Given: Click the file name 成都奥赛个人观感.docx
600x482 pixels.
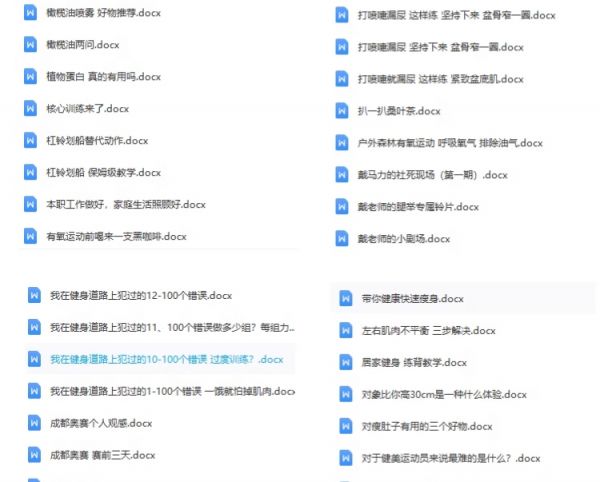Looking at the screenshot, I should coord(101,423).
